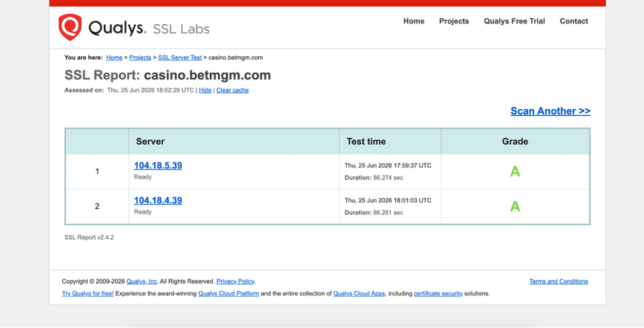Open the Contact navigation menu item
The image size is (644, 328).
point(574,21)
